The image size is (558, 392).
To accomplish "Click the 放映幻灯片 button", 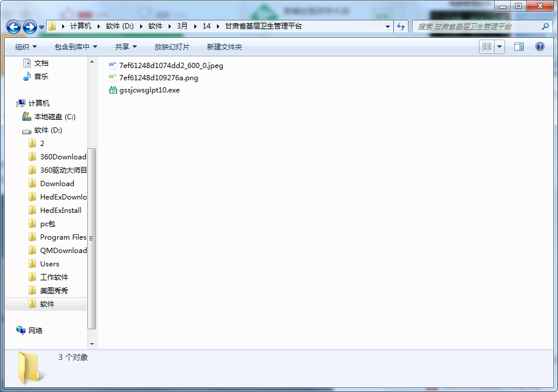I will point(172,47).
